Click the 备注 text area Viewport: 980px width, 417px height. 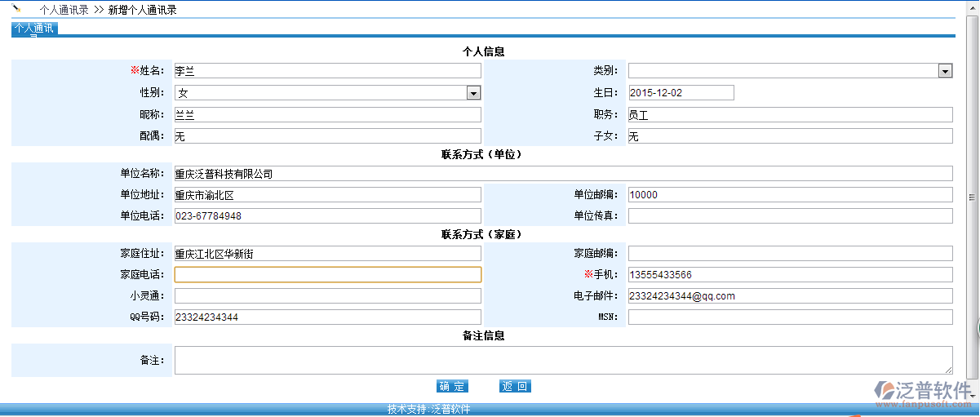coord(563,360)
